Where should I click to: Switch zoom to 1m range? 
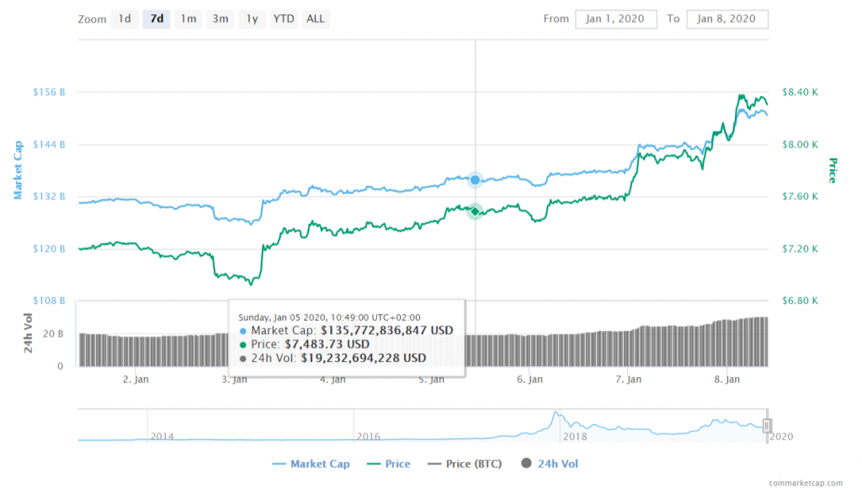pyautogui.click(x=189, y=19)
